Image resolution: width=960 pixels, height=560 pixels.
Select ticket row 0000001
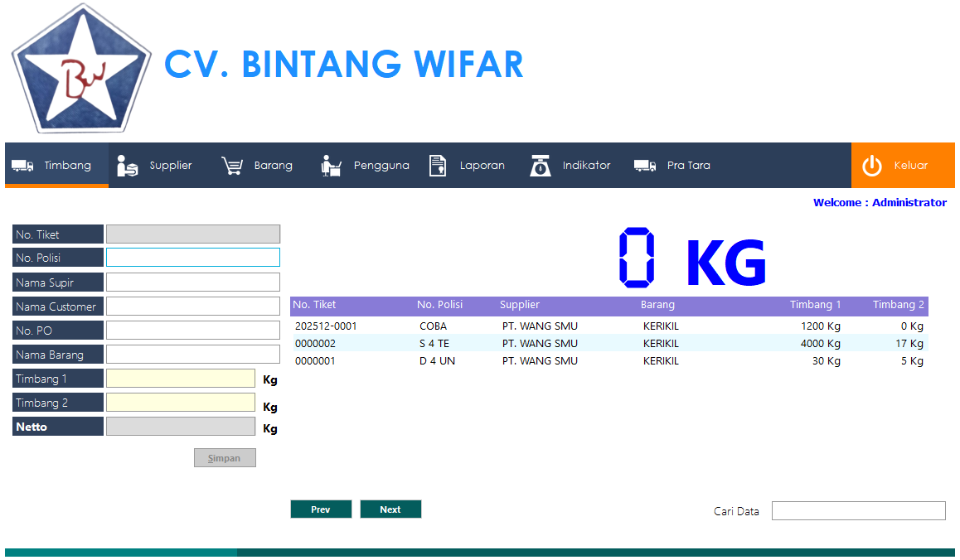coord(609,360)
